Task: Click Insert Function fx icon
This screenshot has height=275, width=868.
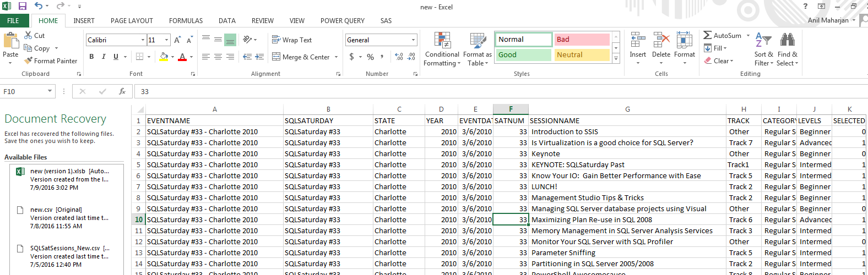Action: [x=122, y=91]
